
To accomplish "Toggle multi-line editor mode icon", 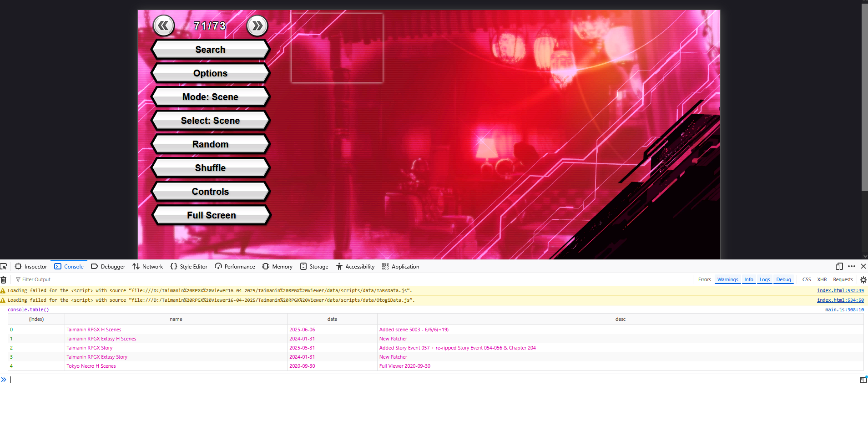I will click(863, 380).
